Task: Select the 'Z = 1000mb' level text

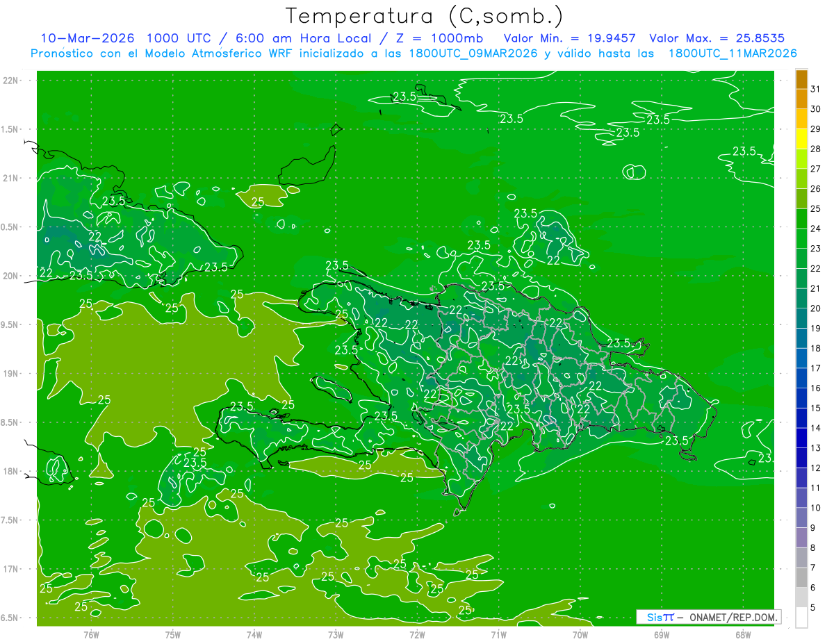Action: pyautogui.click(x=441, y=38)
